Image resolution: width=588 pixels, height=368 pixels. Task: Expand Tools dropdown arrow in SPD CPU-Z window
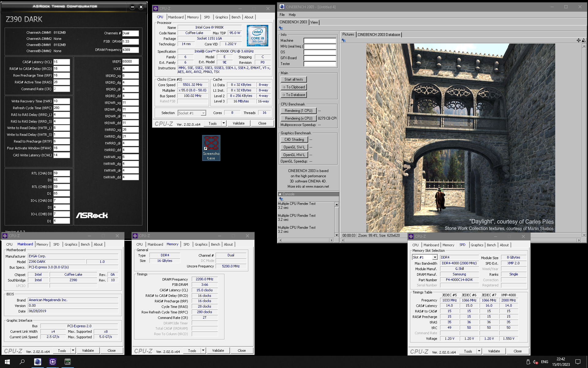(479, 351)
